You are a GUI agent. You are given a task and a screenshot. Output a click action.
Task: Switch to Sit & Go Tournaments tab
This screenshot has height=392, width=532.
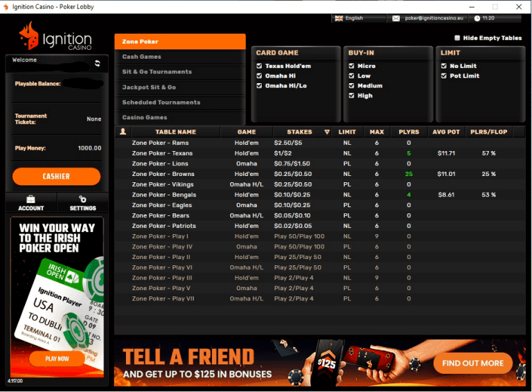click(180, 72)
